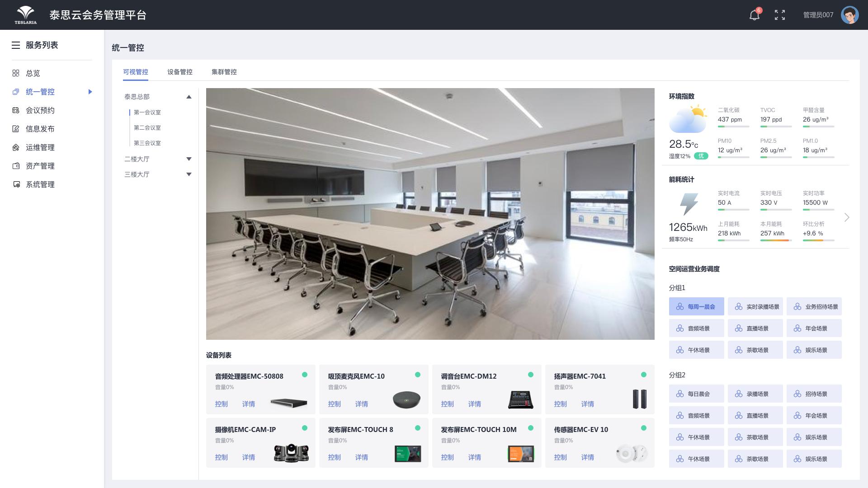
Task: Open 系统管理 in sidebar
Action: [40, 184]
